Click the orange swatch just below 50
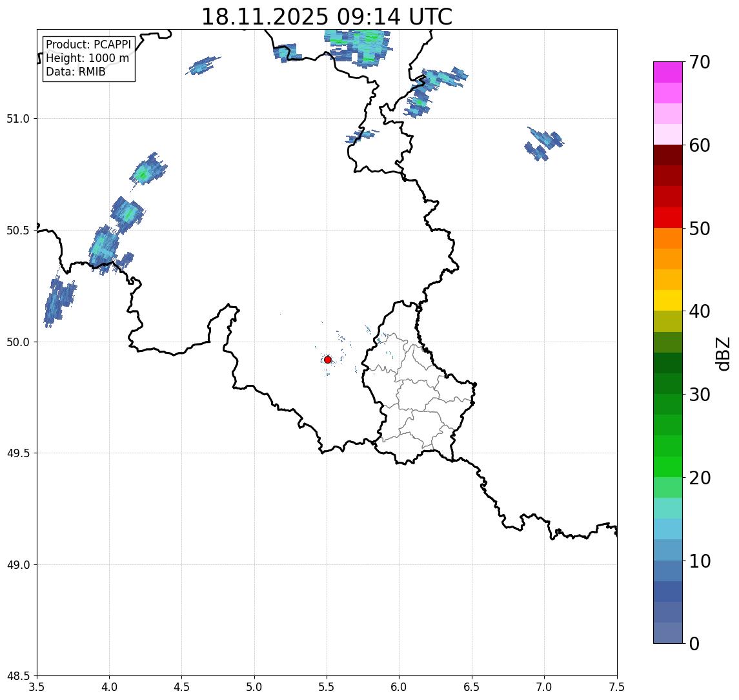739x700 pixels. [x=668, y=238]
